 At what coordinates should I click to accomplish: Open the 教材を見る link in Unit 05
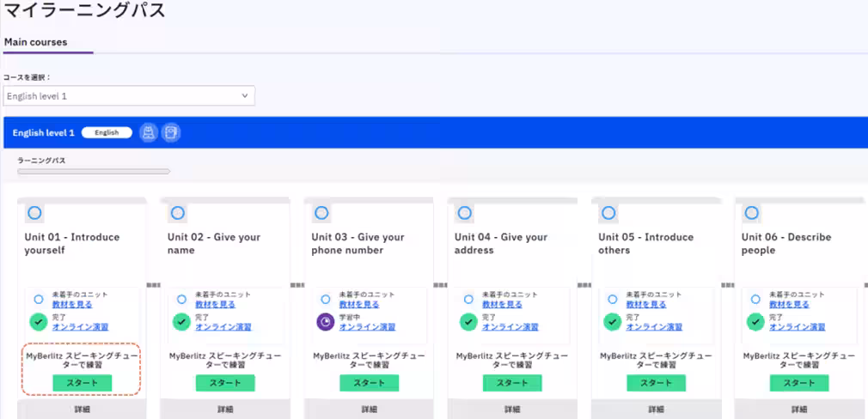click(646, 305)
